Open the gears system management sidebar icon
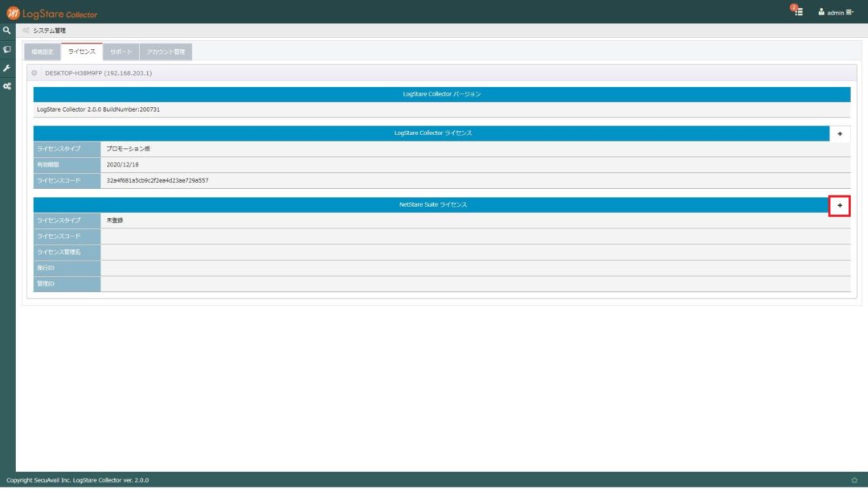This screenshot has width=868, height=489. coord(6,86)
